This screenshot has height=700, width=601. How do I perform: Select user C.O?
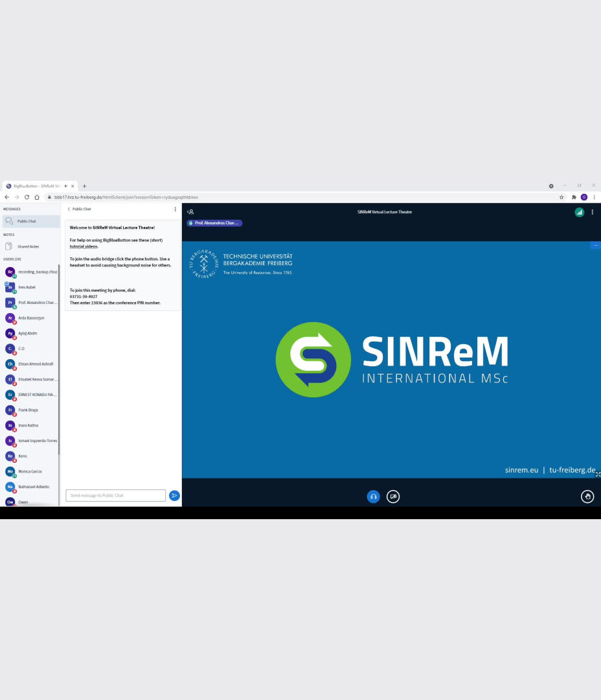(31, 349)
